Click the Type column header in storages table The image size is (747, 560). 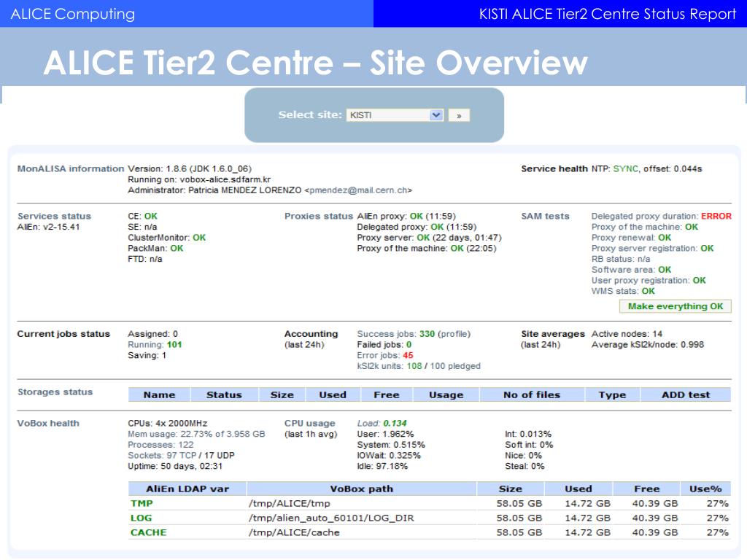(612, 394)
